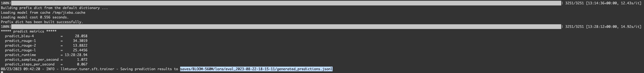Click the llmtuner.tuner.sft.trainer logger name
Image resolution: width=644 pixels, height=73 pixels.
pyautogui.click(x=87, y=69)
